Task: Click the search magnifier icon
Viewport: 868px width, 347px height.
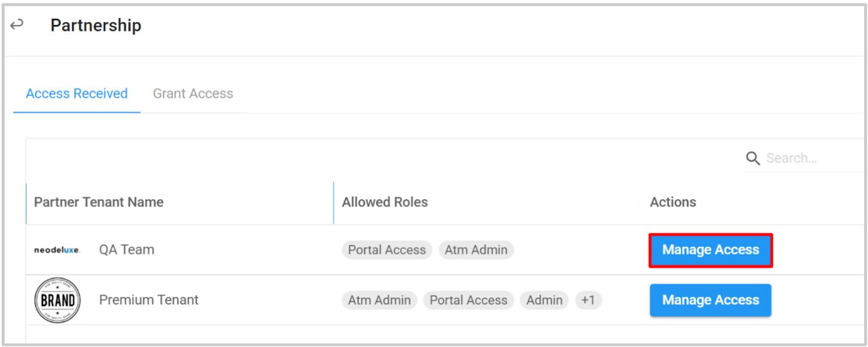Action: [753, 158]
